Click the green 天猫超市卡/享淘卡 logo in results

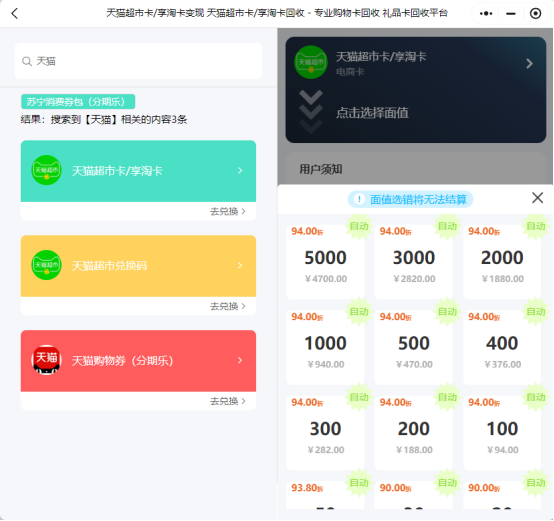pos(46,170)
